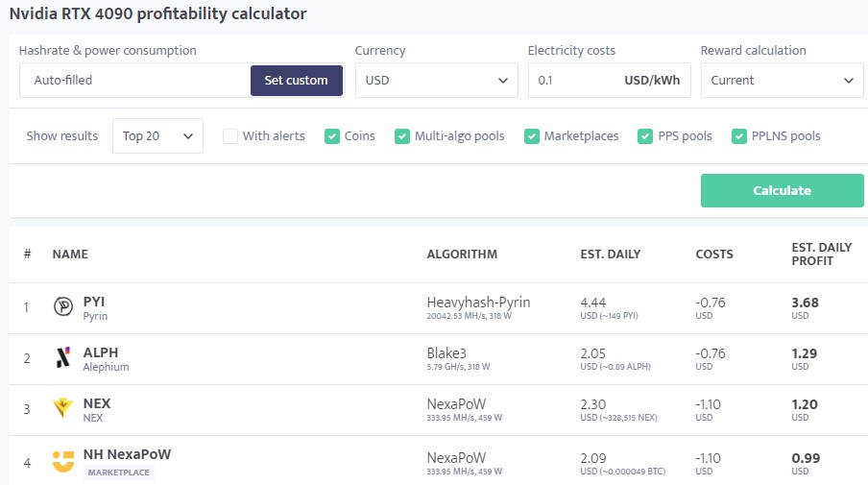Enable the With alerts checkbox
The height and width of the screenshot is (485, 868).
[x=230, y=136]
